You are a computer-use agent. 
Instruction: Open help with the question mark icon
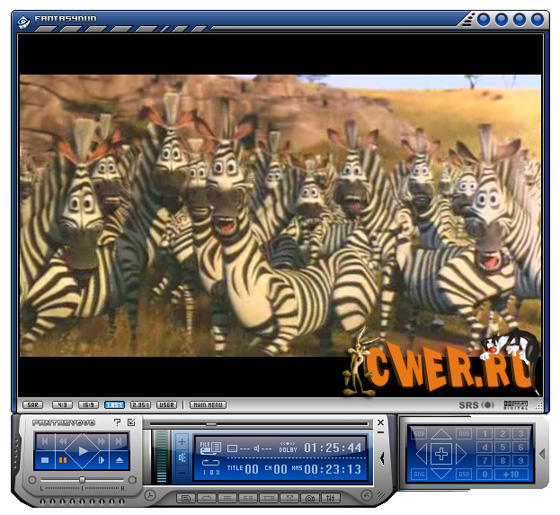point(117,422)
